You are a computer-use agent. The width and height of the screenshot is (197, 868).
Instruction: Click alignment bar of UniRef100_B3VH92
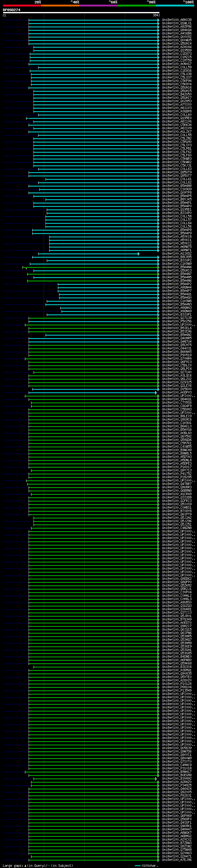(x=95, y=779)
